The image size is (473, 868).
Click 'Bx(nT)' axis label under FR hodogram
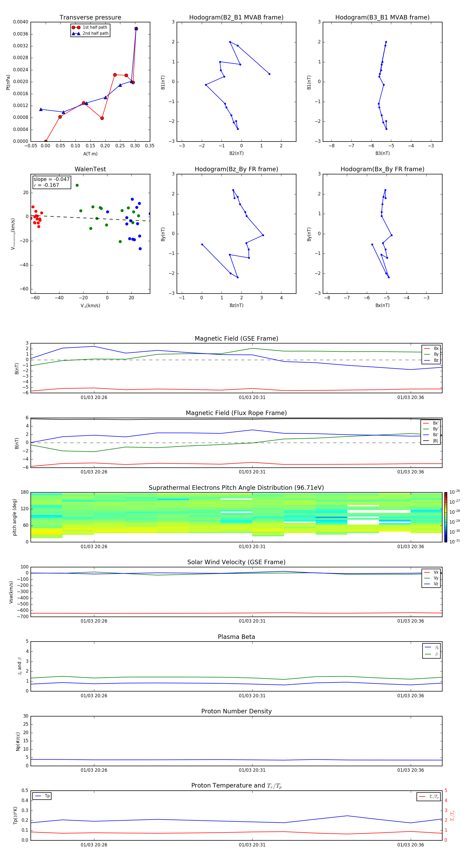click(x=382, y=305)
